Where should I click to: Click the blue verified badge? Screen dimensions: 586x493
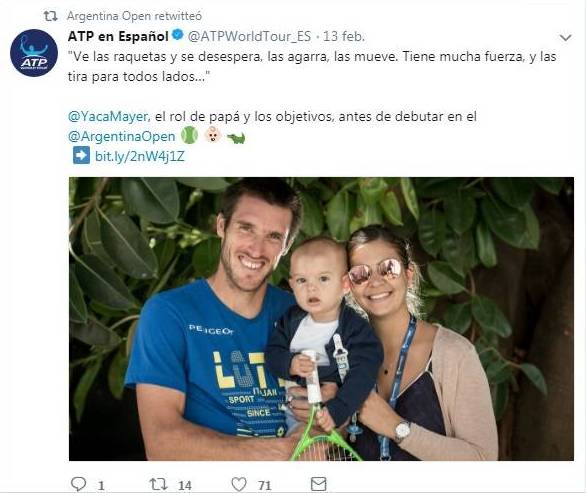[x=178, y=35]
